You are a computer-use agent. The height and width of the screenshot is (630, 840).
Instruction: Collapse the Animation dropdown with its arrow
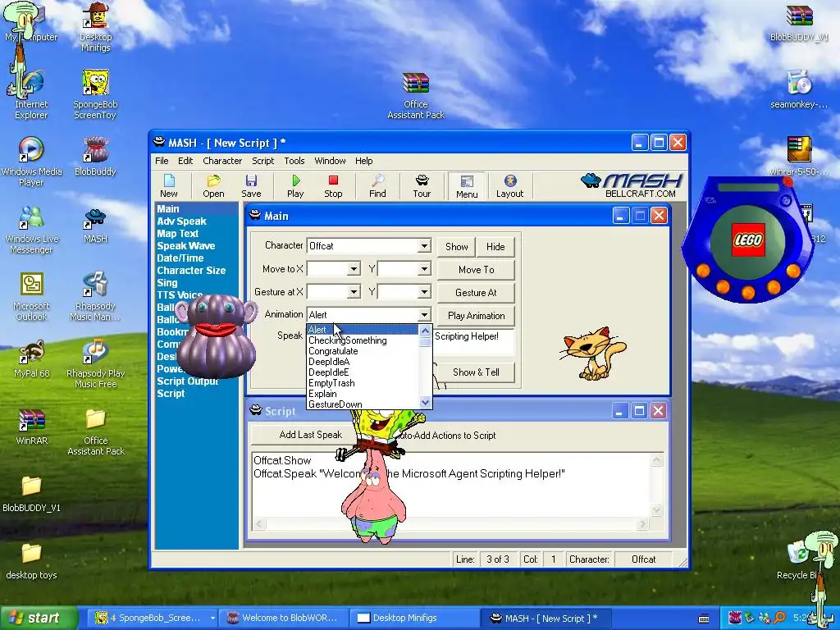tap(424, 314)
